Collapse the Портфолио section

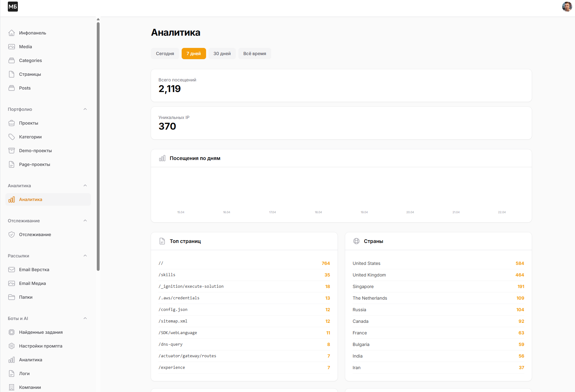coord(85,109)
